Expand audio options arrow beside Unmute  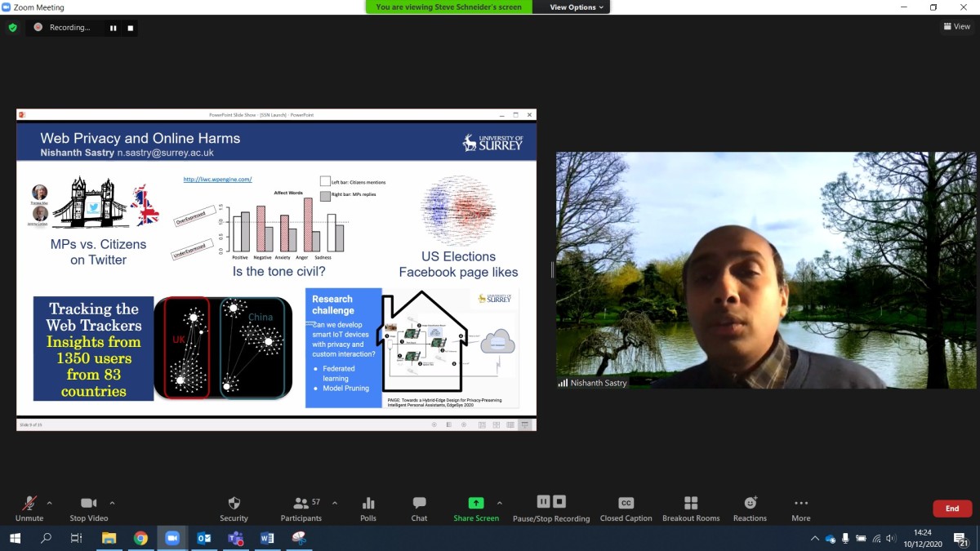pos(50,503)
